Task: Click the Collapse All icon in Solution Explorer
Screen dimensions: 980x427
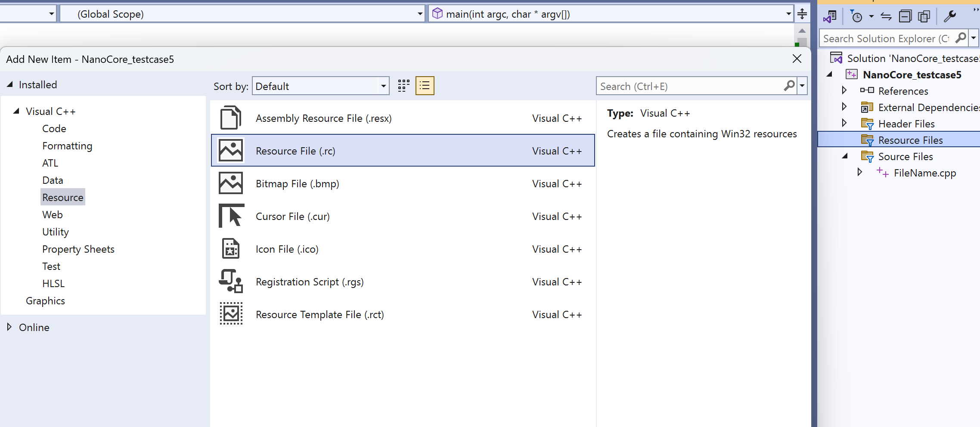Action: click(906, 16)
